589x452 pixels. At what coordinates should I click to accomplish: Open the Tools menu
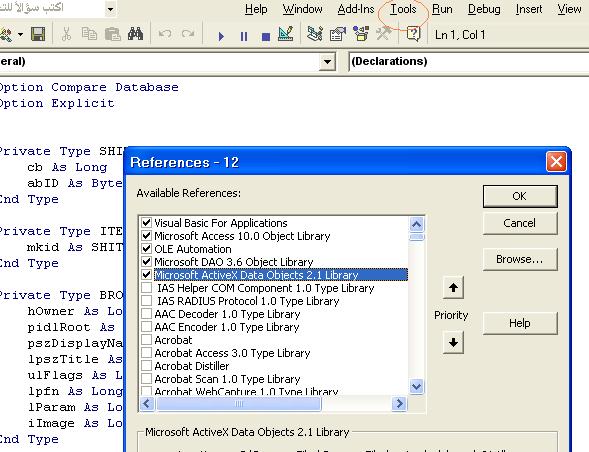coord(403,9)
